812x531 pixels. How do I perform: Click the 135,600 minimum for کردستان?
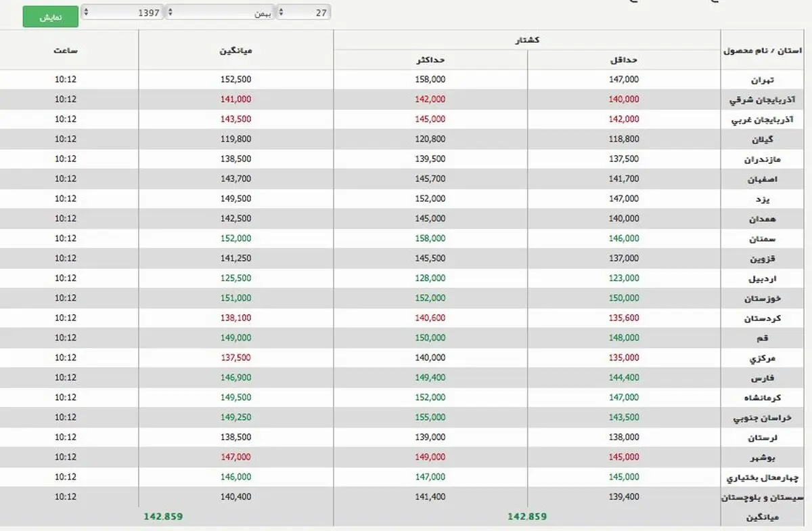point(623,318)
